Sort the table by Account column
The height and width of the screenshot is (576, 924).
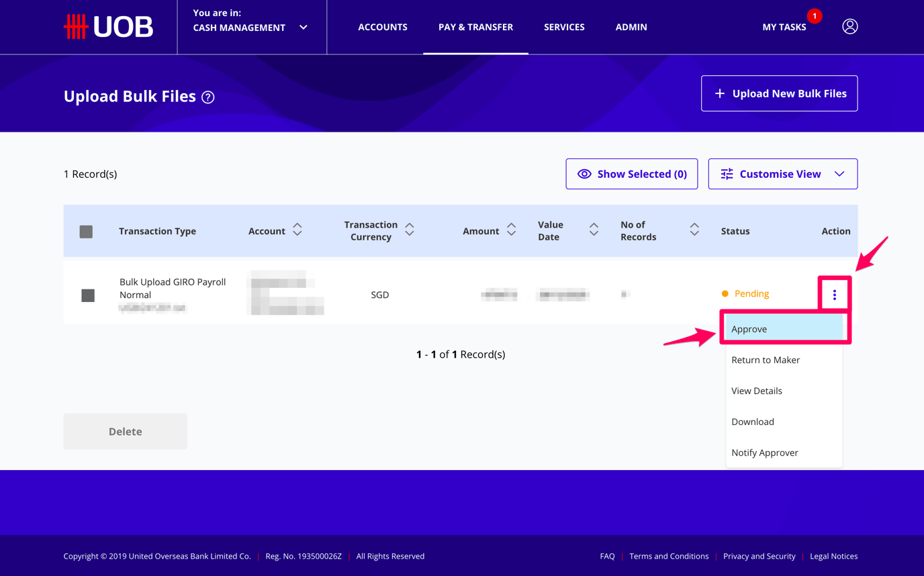click(296, 230)
